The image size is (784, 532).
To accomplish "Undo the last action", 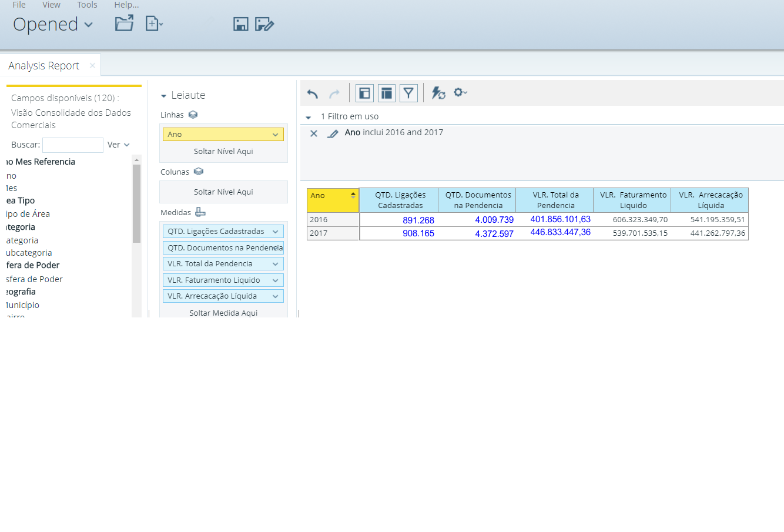I will click(x=313, y=93).
